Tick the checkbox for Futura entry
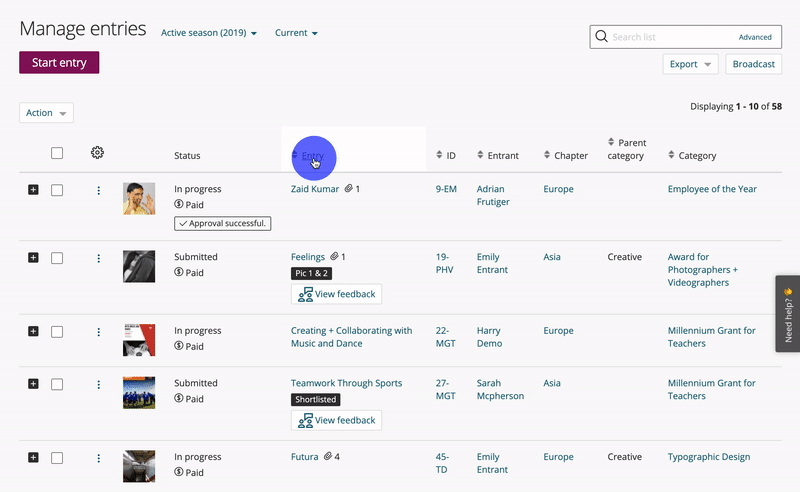This screenshot has height=492, width=800. (x=57, y=458)
